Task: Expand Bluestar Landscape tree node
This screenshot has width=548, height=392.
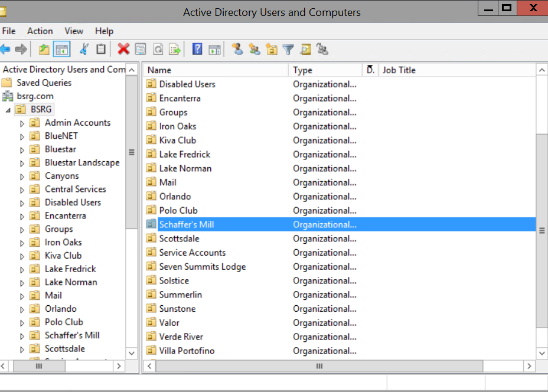Action: [x=22, y=163]
